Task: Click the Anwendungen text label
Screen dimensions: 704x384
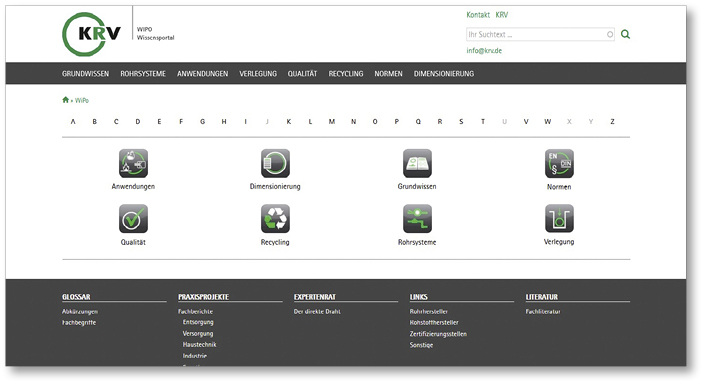Action: coord(133,186)
